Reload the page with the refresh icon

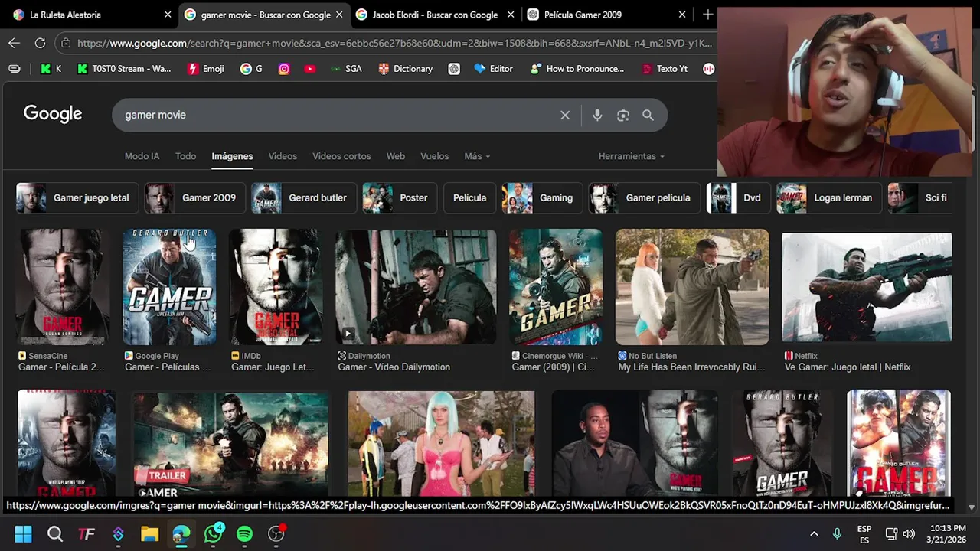tap(40, 43)
